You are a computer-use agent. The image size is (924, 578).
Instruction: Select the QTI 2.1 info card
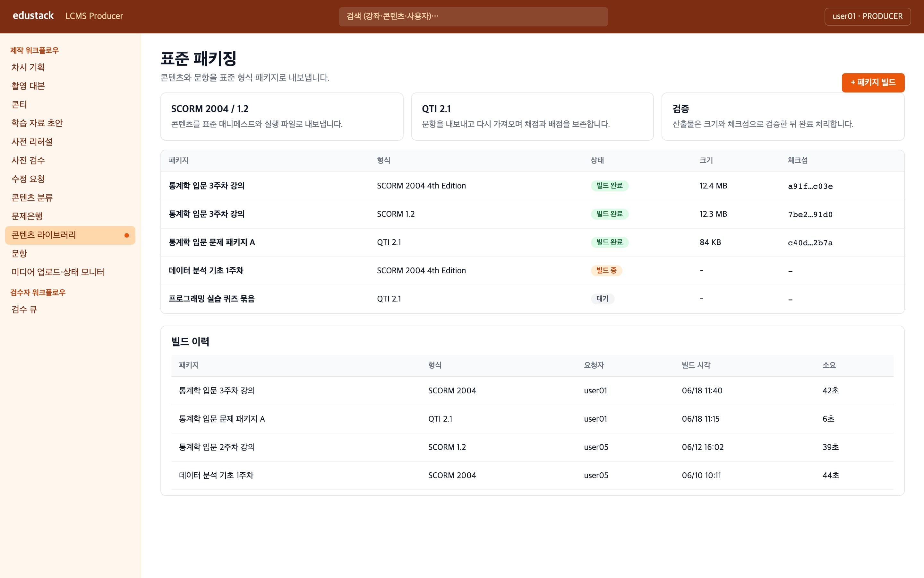tap(532, 117)
